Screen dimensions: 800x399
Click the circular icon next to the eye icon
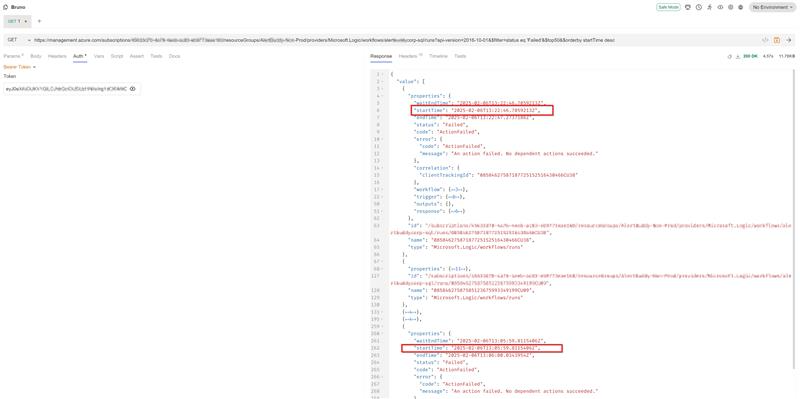pos(731,7)
